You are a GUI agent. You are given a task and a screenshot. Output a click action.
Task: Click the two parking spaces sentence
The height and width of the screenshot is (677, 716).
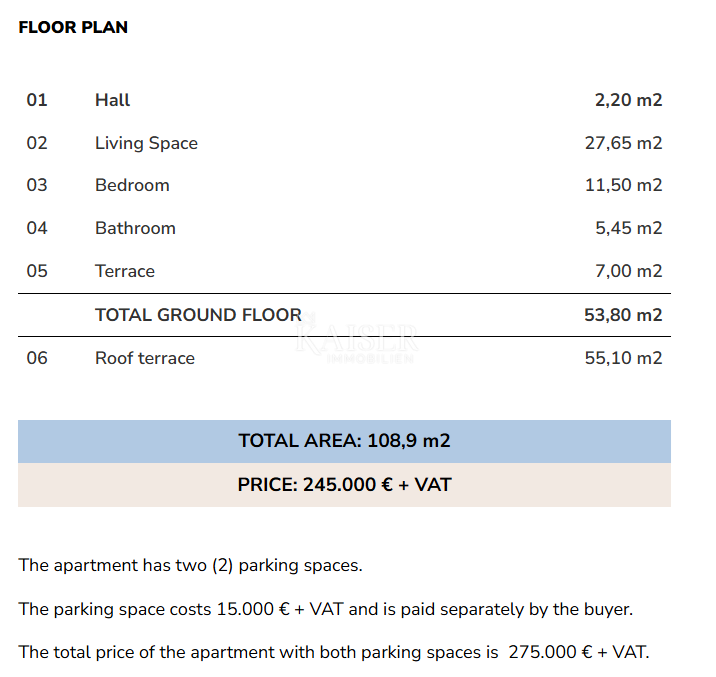click(190, 565)
